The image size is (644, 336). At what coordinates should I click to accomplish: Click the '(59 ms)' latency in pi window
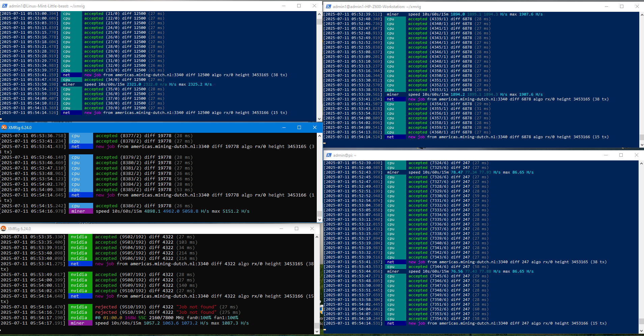click(481, 196)
